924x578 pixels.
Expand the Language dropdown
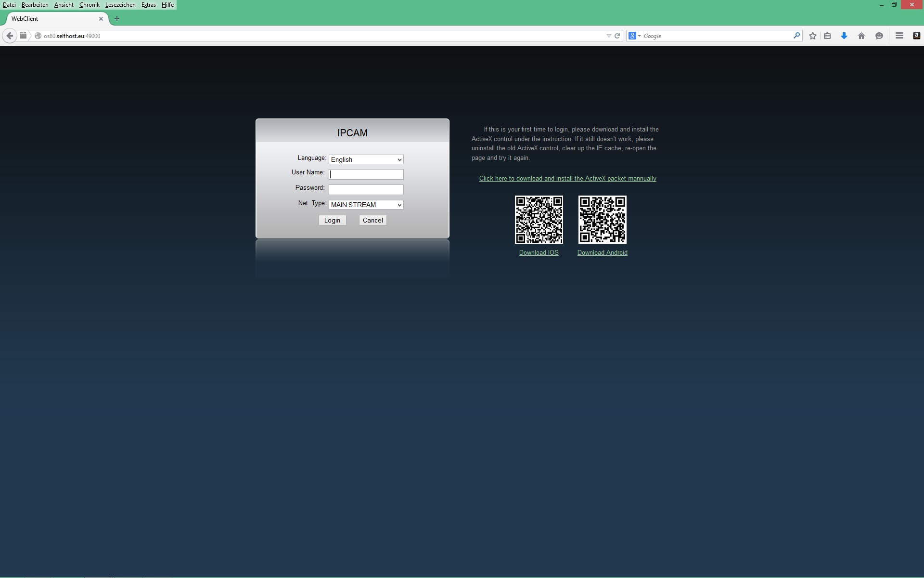366,159
